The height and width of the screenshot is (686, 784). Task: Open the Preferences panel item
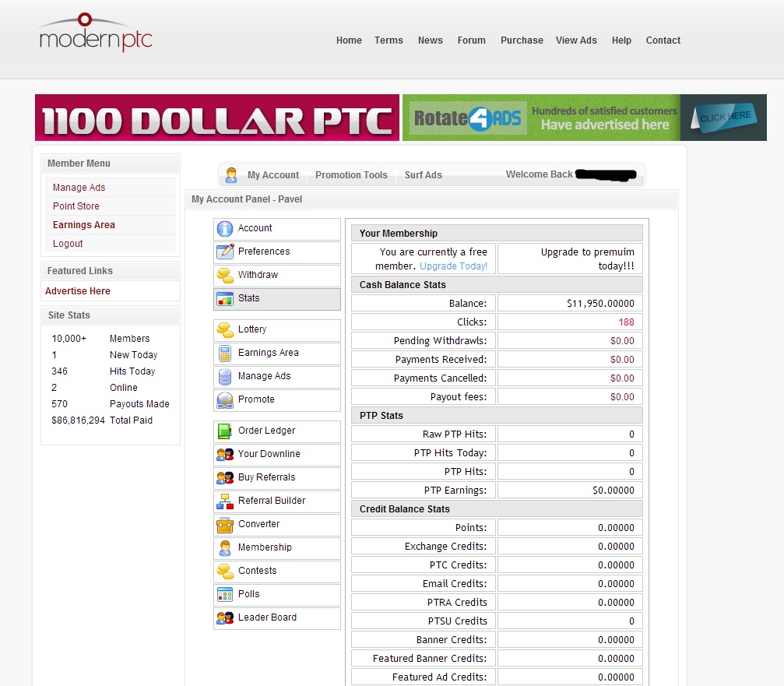coord(277,252)
